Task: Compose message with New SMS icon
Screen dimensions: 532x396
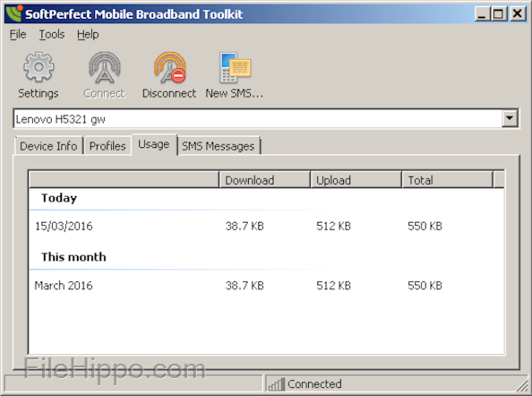Action: pyautogui.click(x=235, y=68)
